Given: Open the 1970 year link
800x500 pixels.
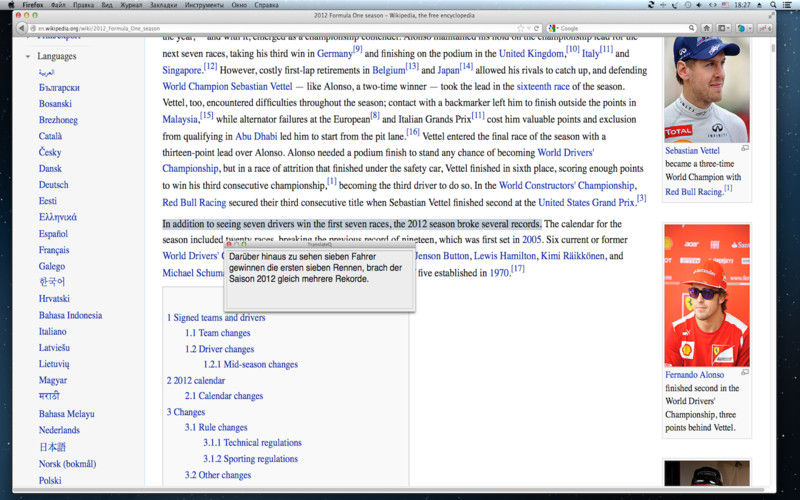Looking at the screenshot, I should 499,273.
